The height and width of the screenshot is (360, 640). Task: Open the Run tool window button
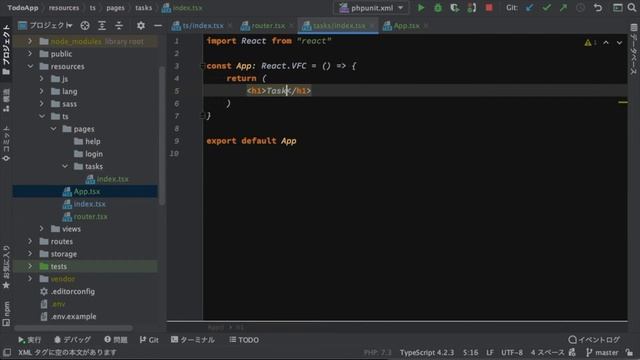(x=29, y=340)
